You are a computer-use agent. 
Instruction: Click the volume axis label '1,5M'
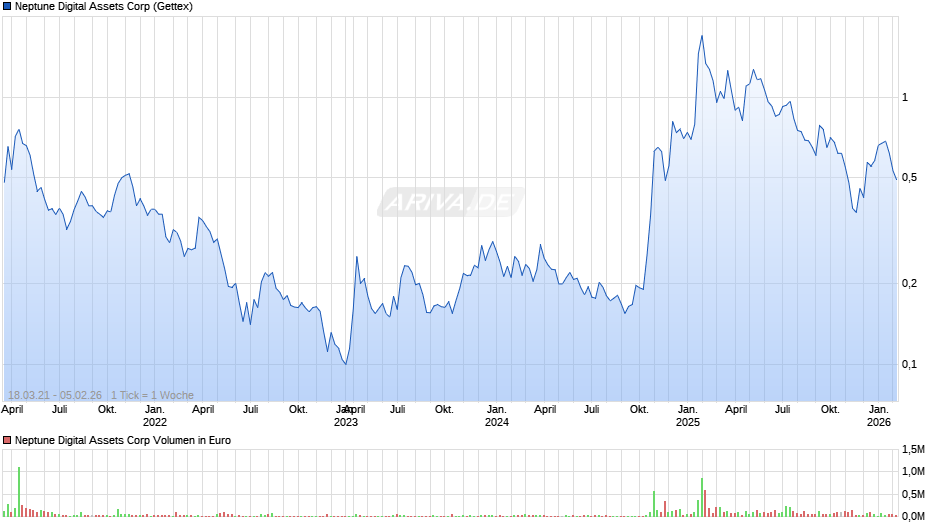point(913,449)
